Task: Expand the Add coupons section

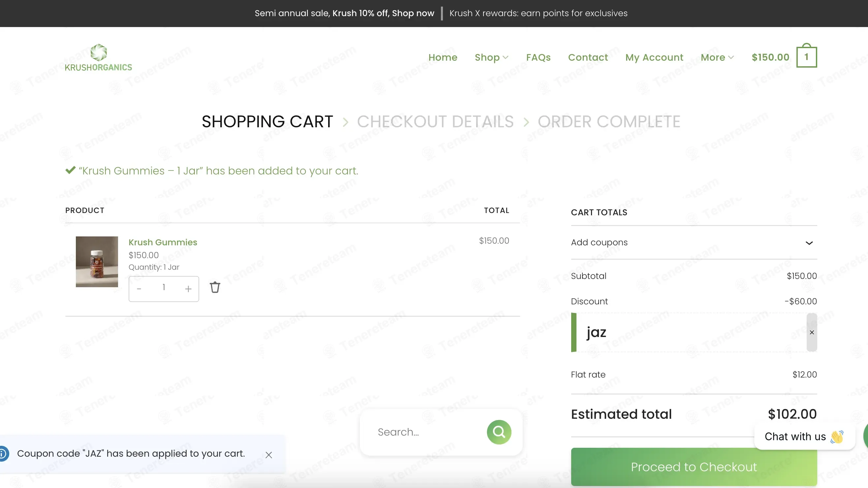Action: point(694,242)
